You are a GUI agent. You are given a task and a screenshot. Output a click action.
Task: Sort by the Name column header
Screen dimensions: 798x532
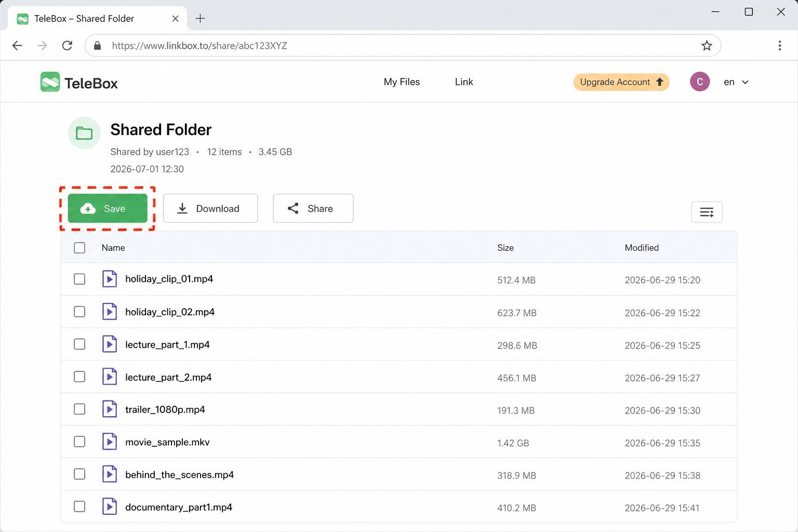113,248
